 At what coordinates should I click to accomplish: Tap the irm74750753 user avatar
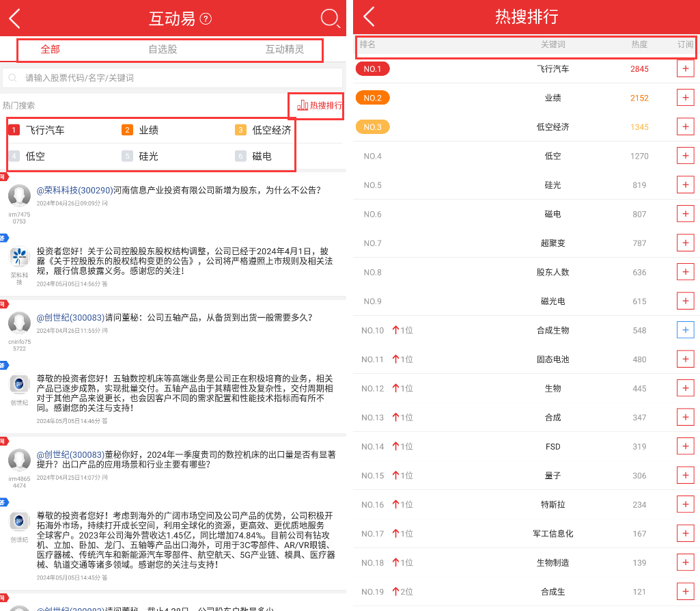[19, 195]
